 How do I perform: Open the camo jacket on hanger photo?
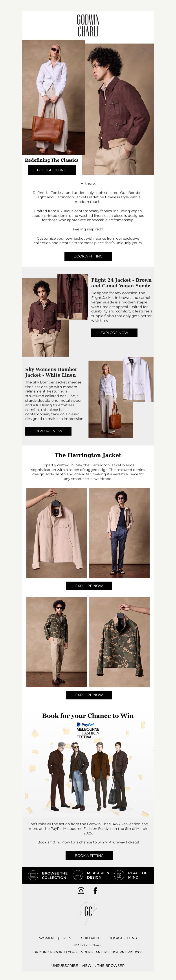(119, 642)
